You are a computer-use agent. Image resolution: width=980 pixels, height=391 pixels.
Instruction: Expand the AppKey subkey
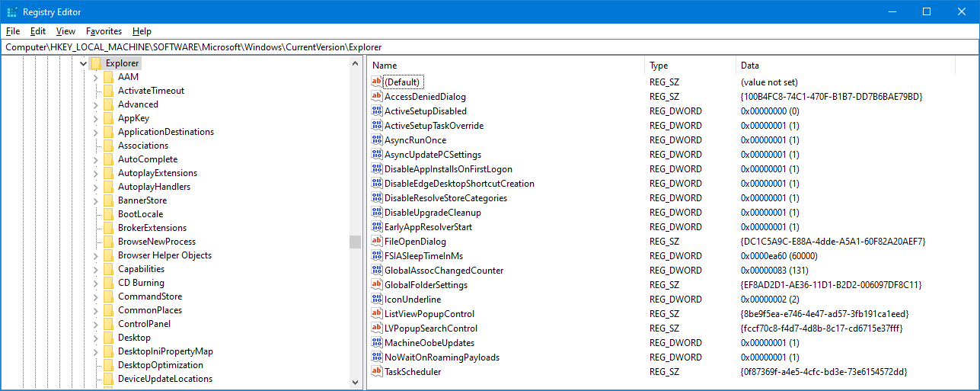click(x=95, y=118)
